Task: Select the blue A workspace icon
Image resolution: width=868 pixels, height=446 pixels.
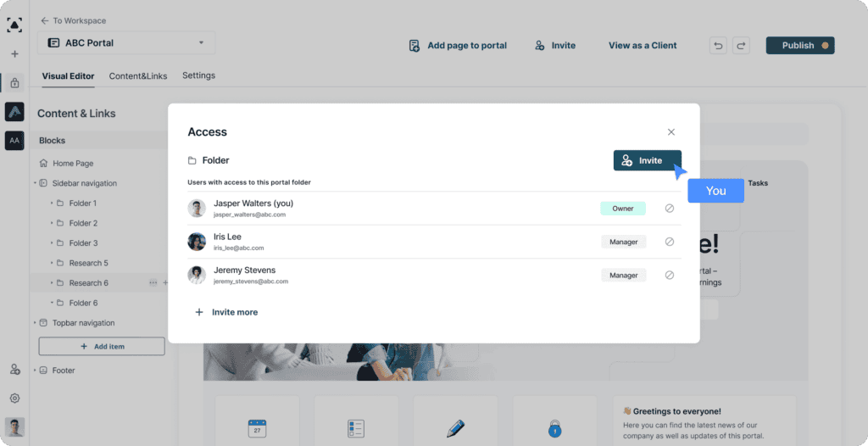Action: pyautogui.click(x=15, y=112)
